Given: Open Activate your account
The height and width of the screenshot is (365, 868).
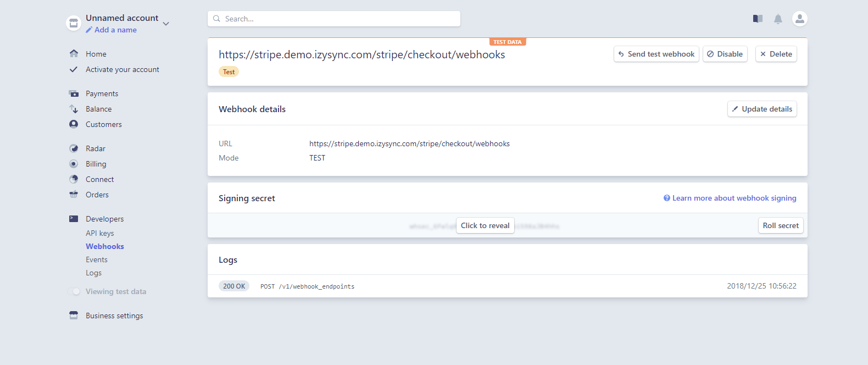Looking at the screenshot, I should (123, 69).
